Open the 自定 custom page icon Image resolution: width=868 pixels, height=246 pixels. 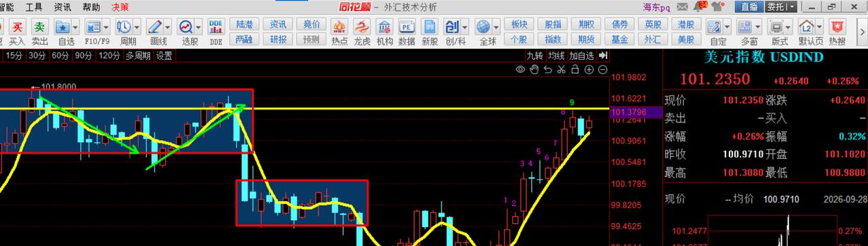(x=714, y=27)
